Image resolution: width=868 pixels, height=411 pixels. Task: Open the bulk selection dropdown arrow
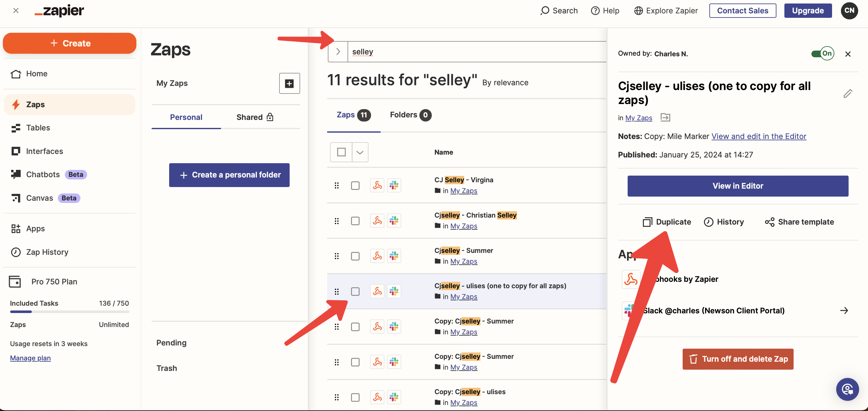tap(360, 152)
